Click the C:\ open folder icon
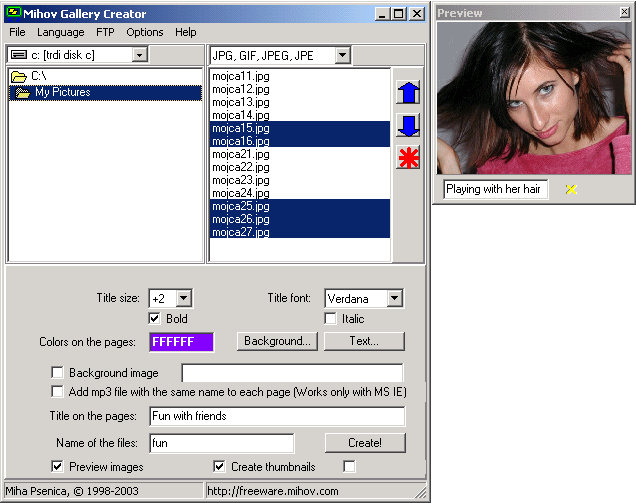Viewport: 636px width, 503px height. pyautogui.click(x=18, y=77)
